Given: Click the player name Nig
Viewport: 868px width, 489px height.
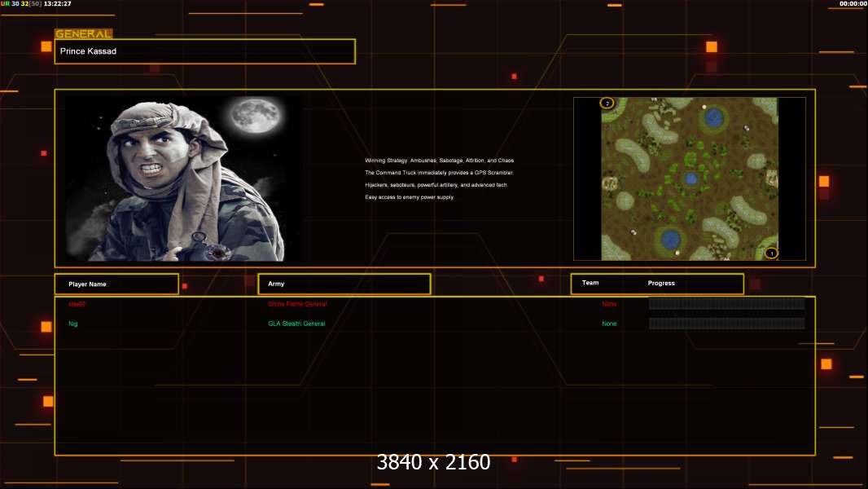Looking at the screenshot, I should pos(73,324).
